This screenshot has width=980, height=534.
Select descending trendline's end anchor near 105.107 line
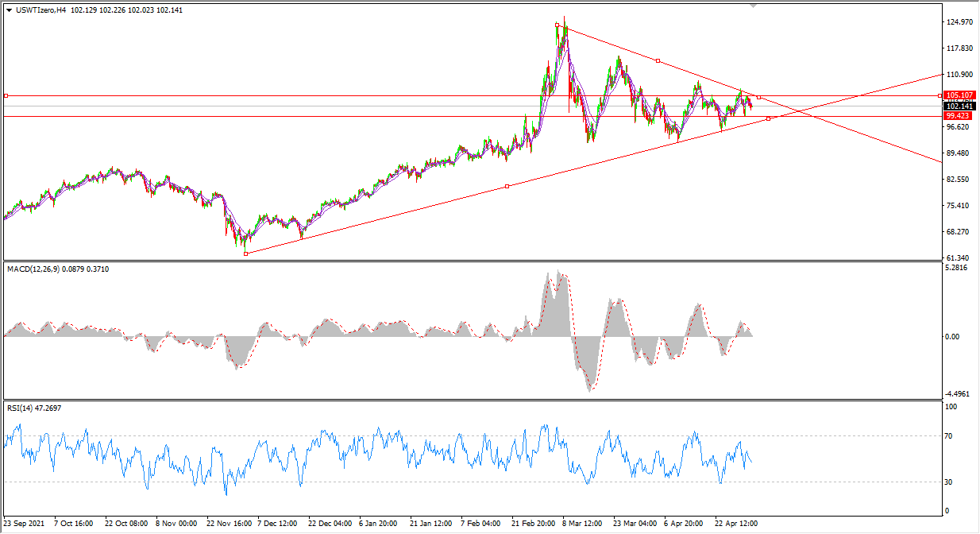click(x=759, y=97)
